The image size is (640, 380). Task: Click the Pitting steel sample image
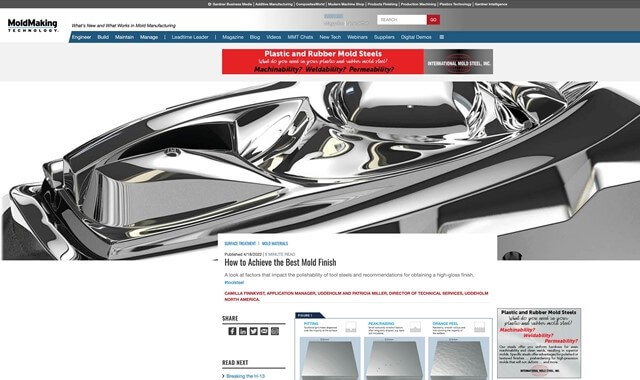coord(330,358)
